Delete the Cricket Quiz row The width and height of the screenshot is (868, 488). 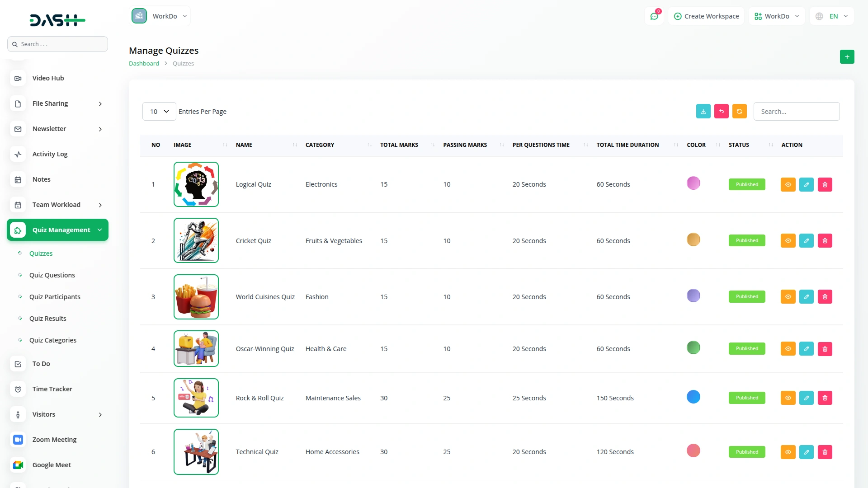[x=825, y=241]
